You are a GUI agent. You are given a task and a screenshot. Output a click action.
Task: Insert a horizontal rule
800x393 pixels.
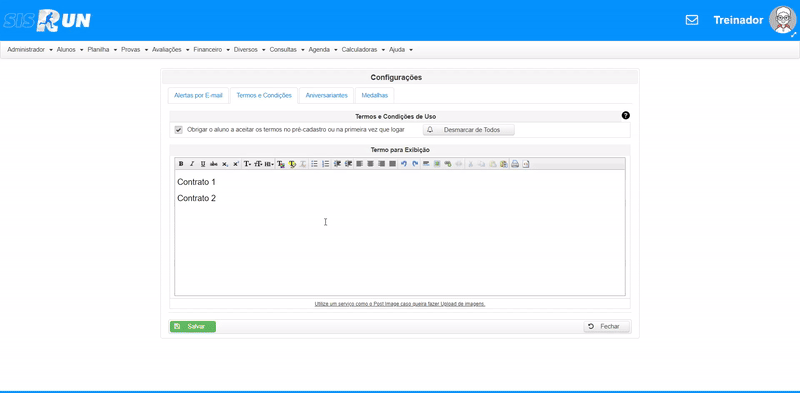[x=426, y=164]
